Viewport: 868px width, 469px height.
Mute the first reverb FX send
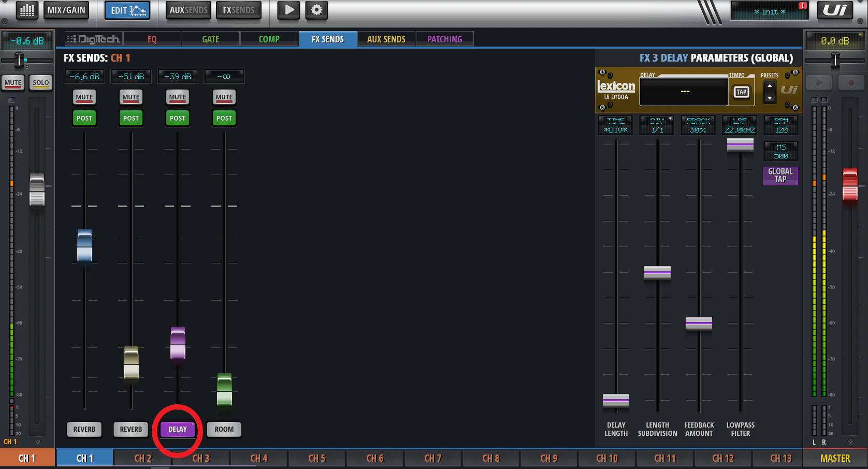[x=84, y=97]
